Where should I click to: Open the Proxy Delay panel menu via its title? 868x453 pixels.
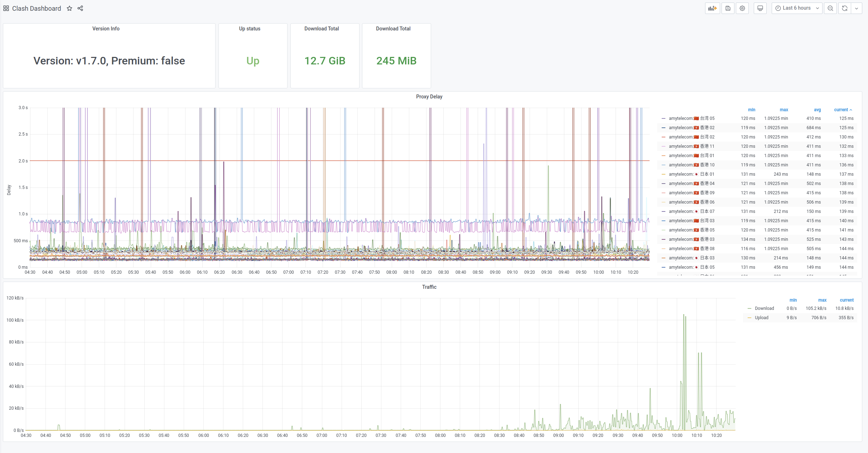pos(429,96)
